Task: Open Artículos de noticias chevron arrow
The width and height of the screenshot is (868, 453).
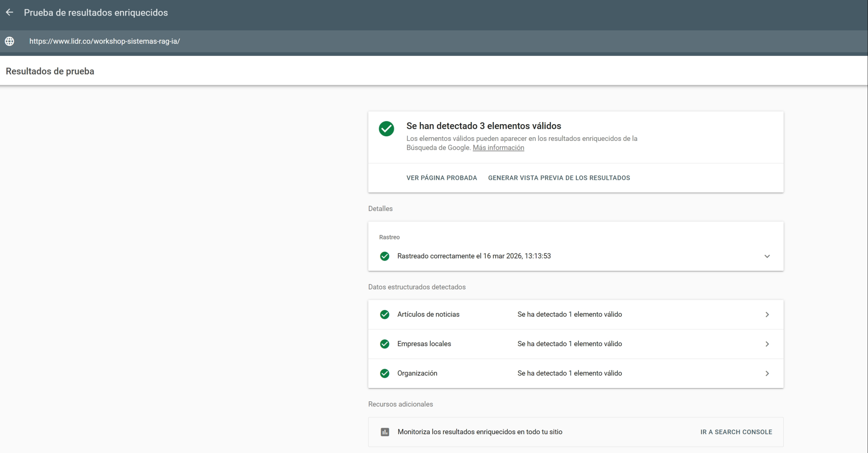Action: (x=767, y=315)
